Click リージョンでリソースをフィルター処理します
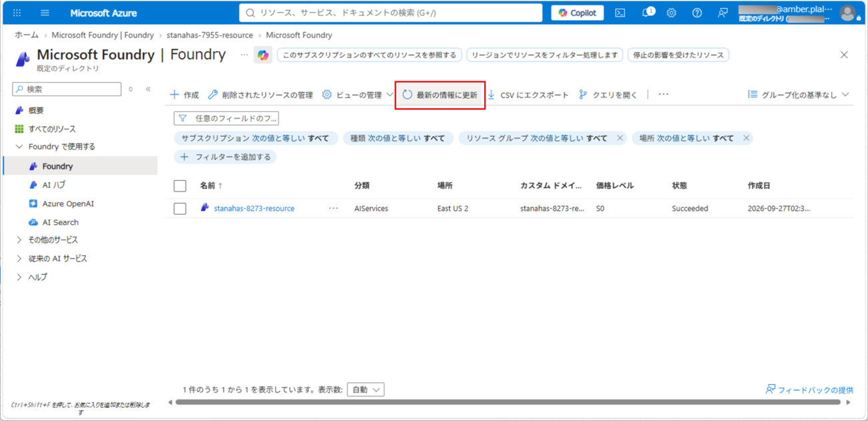The width and height of the screenshot is (868, 421). pyautogui.click(x=545, y=55)
